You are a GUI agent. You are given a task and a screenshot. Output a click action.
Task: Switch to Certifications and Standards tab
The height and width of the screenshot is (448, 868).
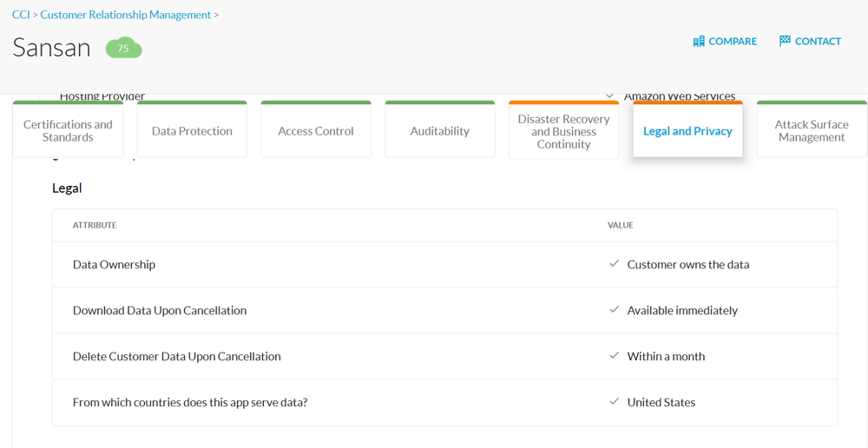click(x=68, y=131)
